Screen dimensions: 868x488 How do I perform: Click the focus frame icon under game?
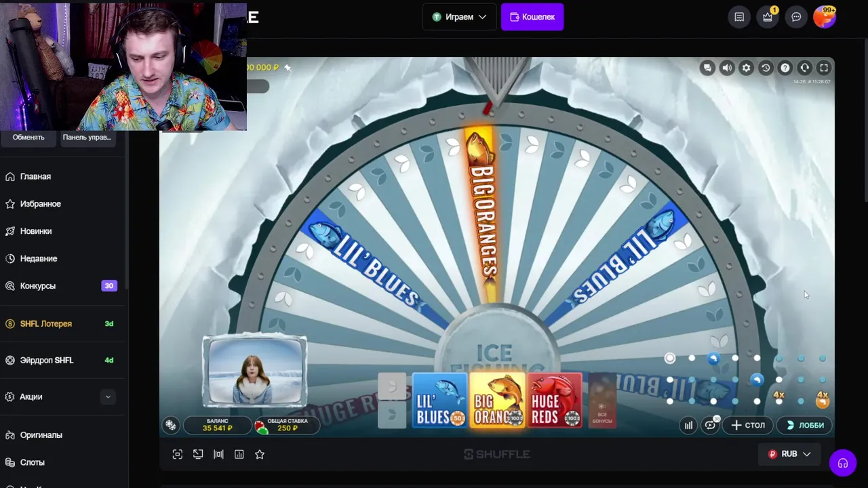pos(178,454)
